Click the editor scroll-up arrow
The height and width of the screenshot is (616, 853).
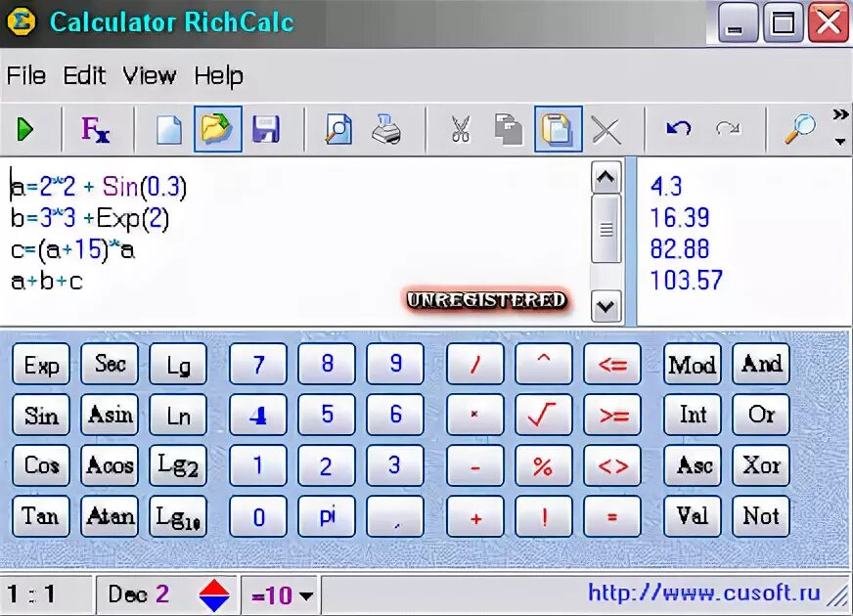[606, 177]
